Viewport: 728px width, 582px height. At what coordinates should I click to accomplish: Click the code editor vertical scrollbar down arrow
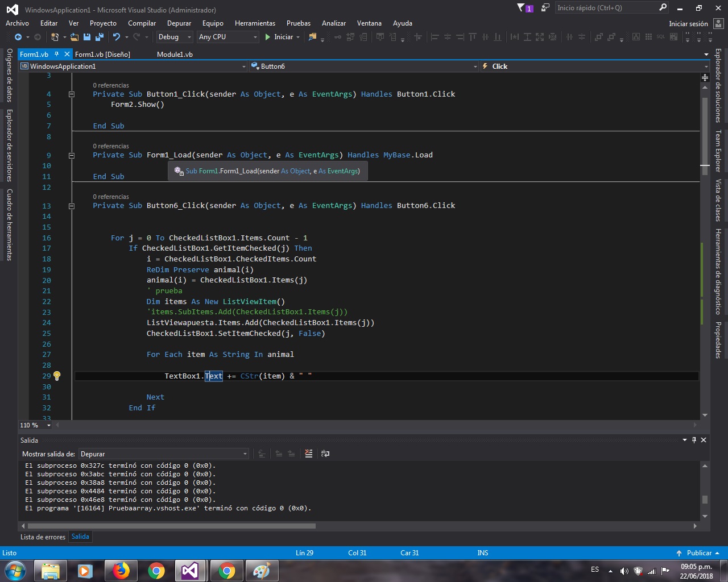705,415
